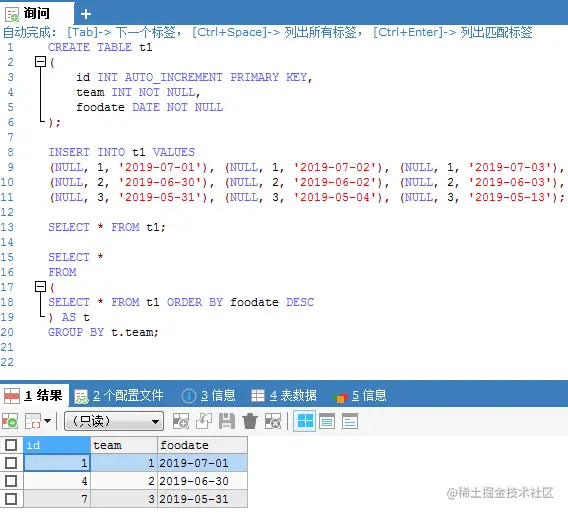Viewport: 568px width, 514px height.
Task: Click 'team INT NOT NULL,' on line 4
Action: 138,92
